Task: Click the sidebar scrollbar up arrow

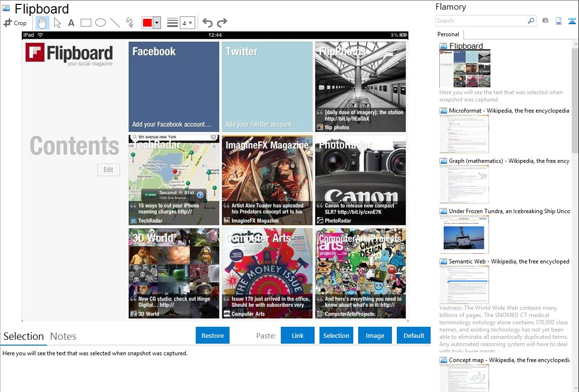Action: (575, 44)
